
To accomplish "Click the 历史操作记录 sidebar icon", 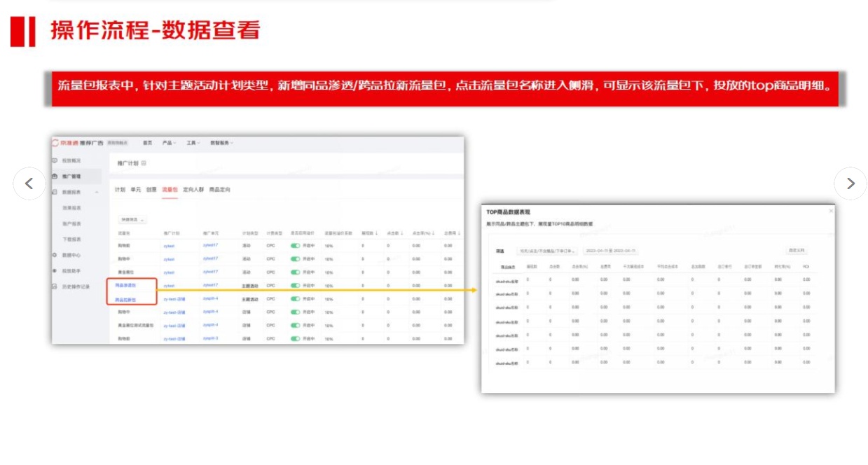I will [x=55, y=286].
